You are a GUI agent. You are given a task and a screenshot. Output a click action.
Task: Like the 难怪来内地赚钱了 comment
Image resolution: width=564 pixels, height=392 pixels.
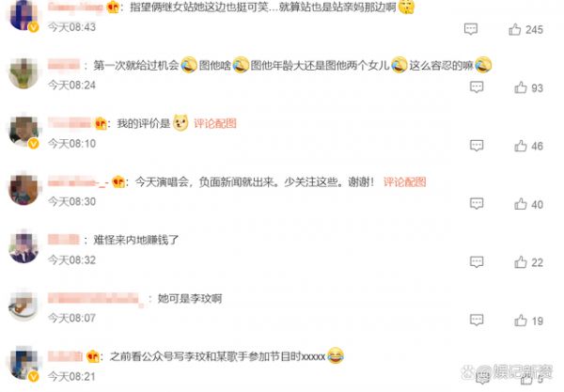pyautogui.click(x=521, y=262)
